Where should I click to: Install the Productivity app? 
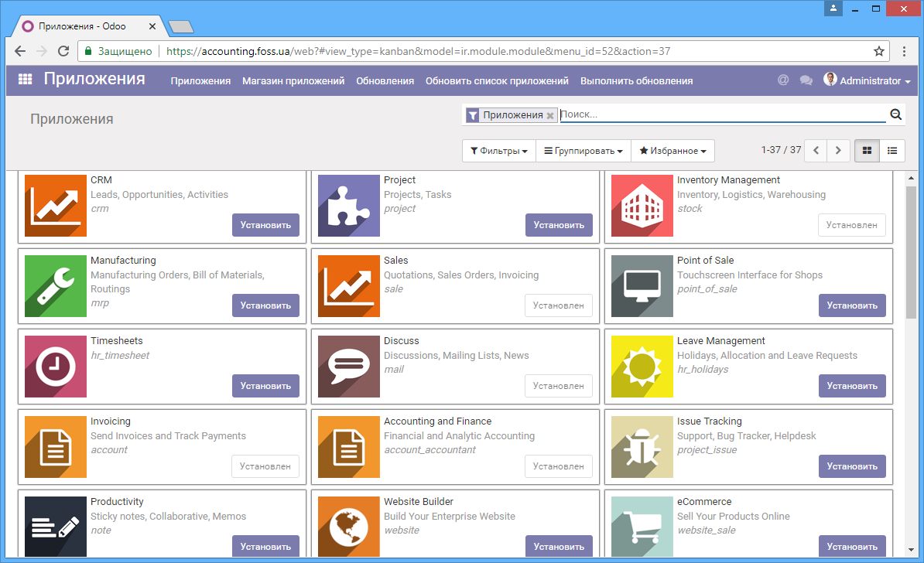click(265, 546)
